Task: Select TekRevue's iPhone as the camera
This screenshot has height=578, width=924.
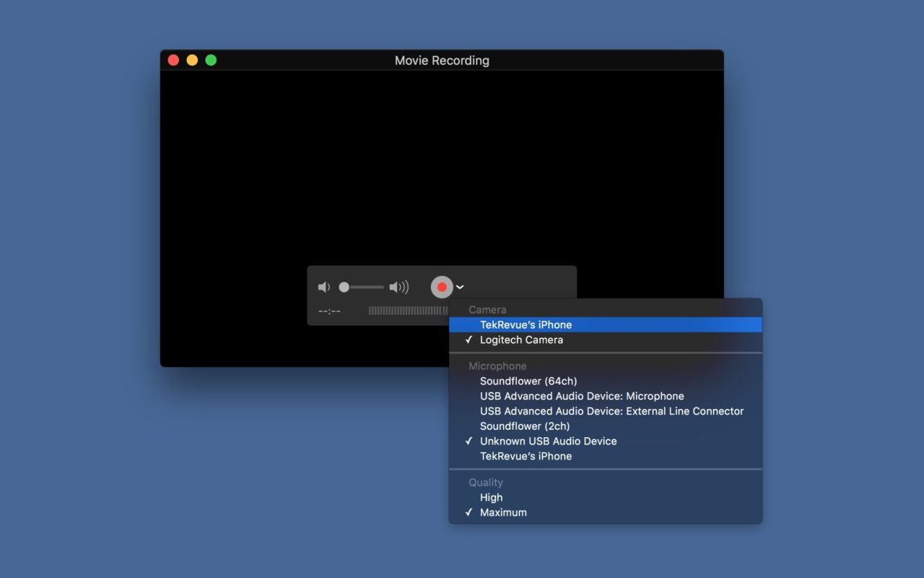Action: pos(606,324)
